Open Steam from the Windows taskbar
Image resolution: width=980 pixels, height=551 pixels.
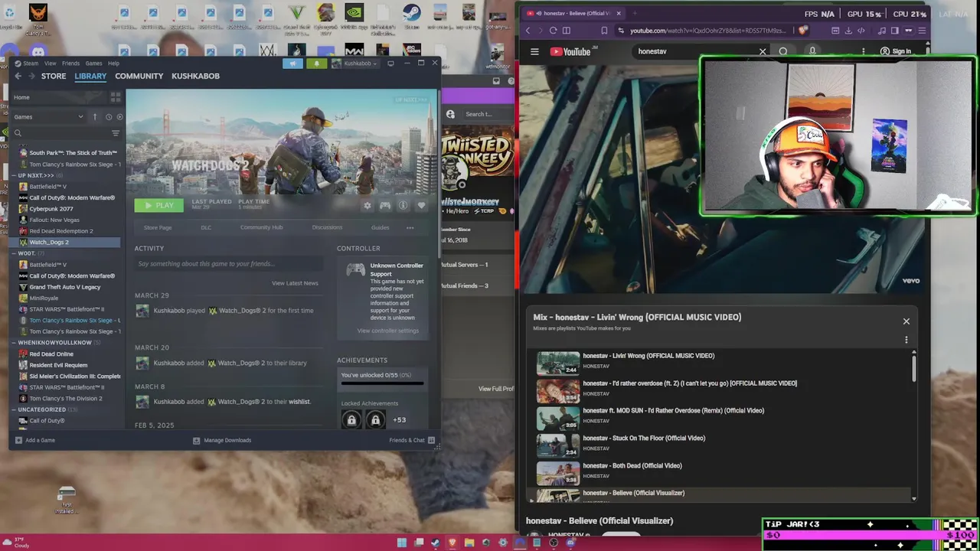click(436, 543)
